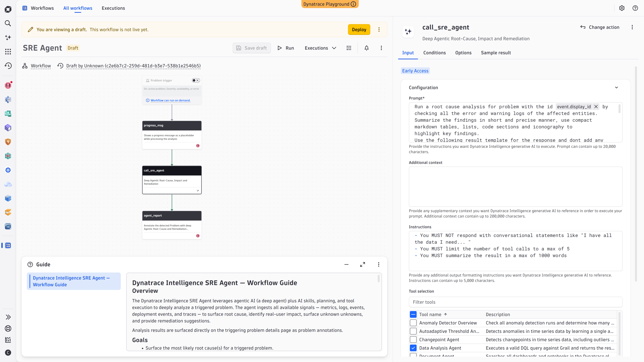
Task: Click the scrollbar inside the Prompt box
Action: pyautogui.click(x=619, y=109)
